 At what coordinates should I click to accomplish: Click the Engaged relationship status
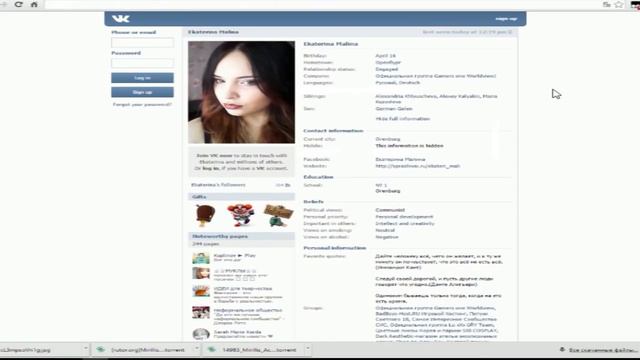pos(387,69)
